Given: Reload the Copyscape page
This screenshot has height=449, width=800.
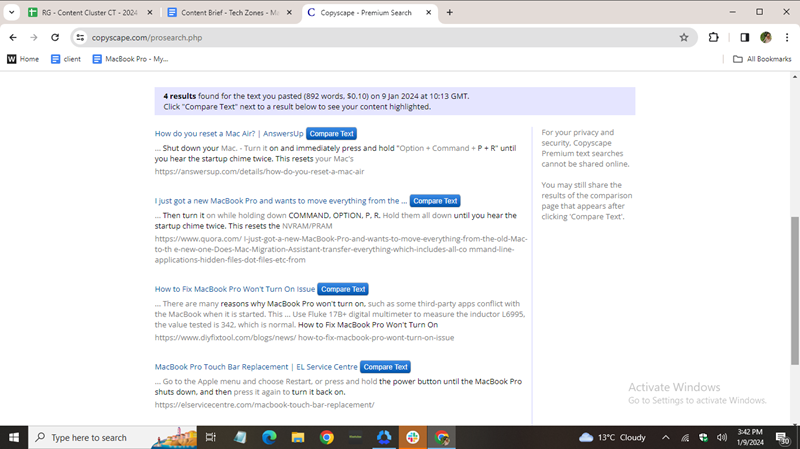Looking at the screenshot, I should coord(55,37).
